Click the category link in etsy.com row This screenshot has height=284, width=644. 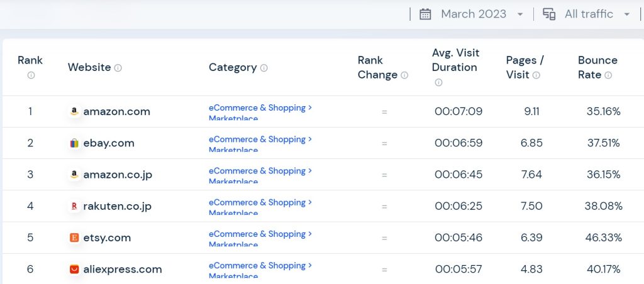(260, 238)
